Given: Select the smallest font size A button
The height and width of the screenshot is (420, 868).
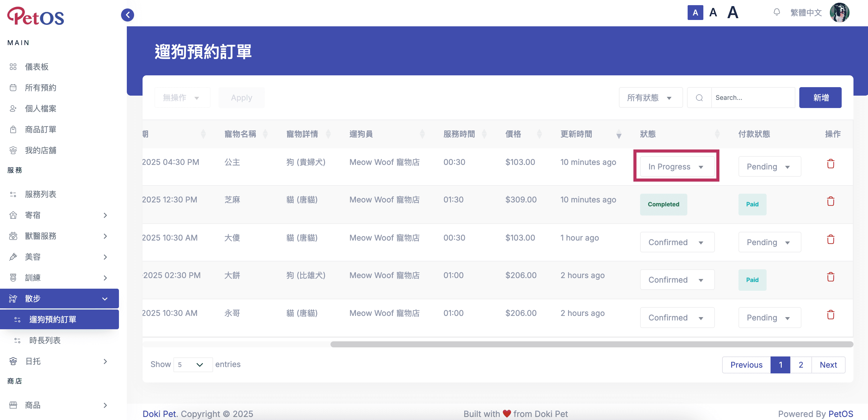Looking at the screenshot, I should pyautogui.click(x=695, y=13).
